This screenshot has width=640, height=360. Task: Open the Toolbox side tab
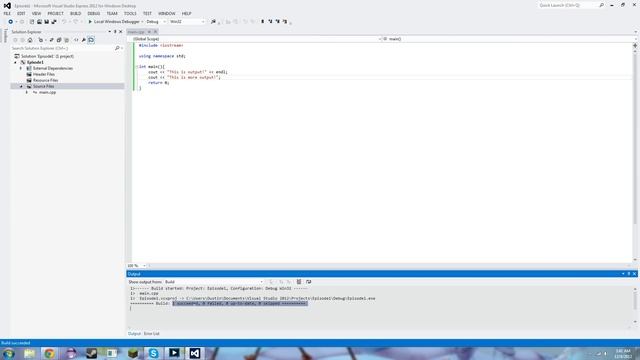(5, 36)
